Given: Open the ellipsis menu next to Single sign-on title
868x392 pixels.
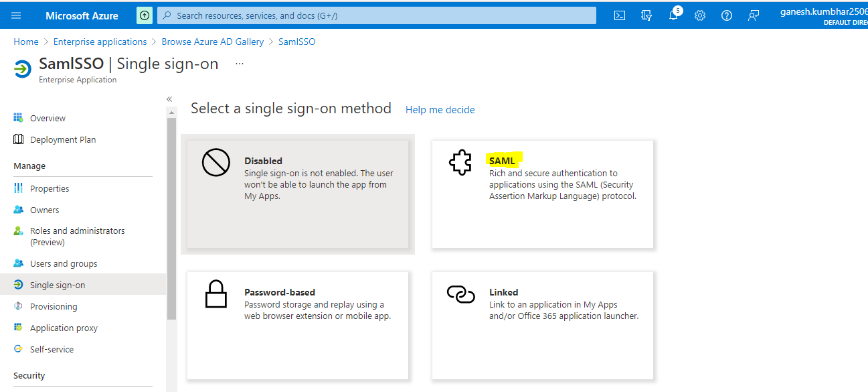Looking at the screenshot, I should [x=240, y=64].
